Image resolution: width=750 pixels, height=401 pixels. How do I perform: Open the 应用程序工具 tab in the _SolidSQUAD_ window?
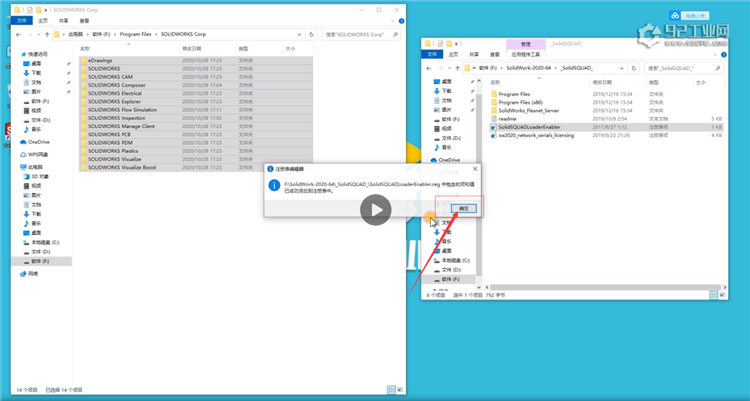(x=525, y=55)
